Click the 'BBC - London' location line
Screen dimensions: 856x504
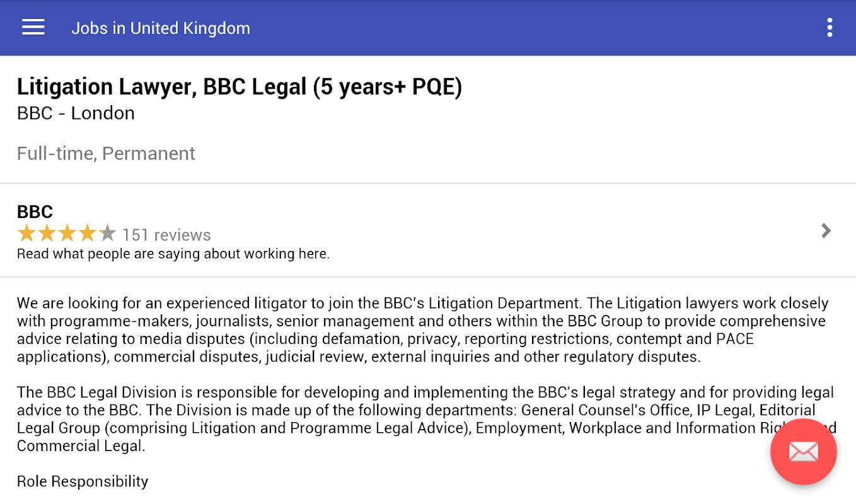(x=76, y=113)
